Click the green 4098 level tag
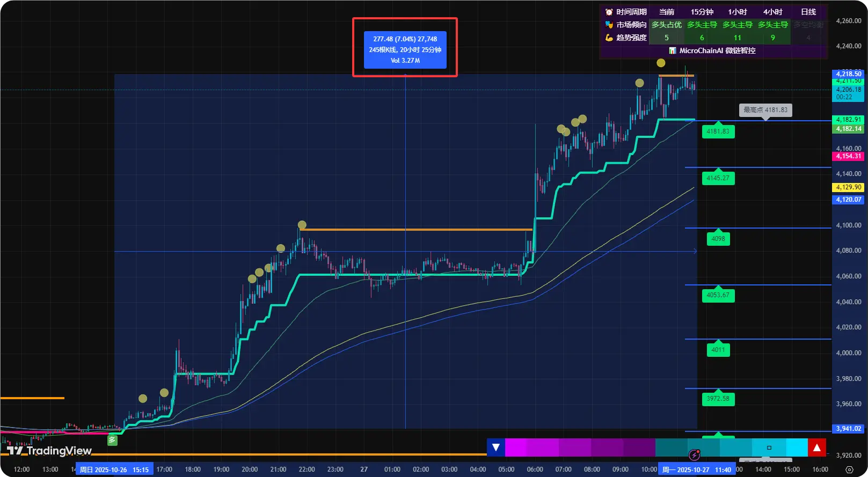868x477 pixels. point(718,239)
